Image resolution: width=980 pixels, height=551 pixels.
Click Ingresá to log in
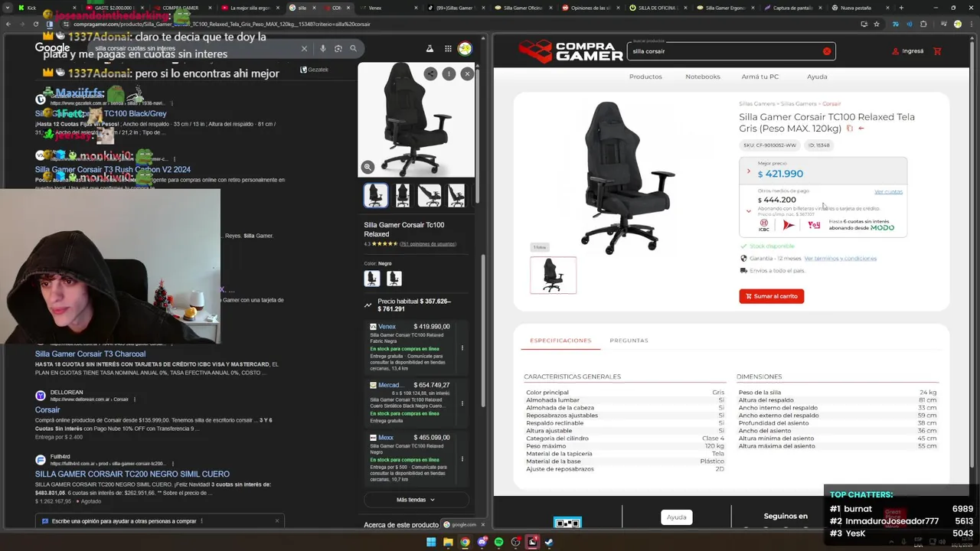908,51
